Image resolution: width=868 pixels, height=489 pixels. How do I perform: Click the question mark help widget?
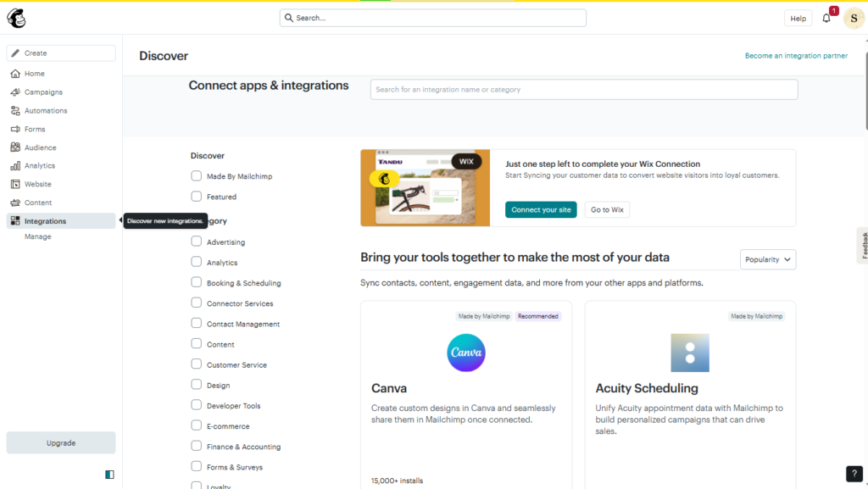854,474
